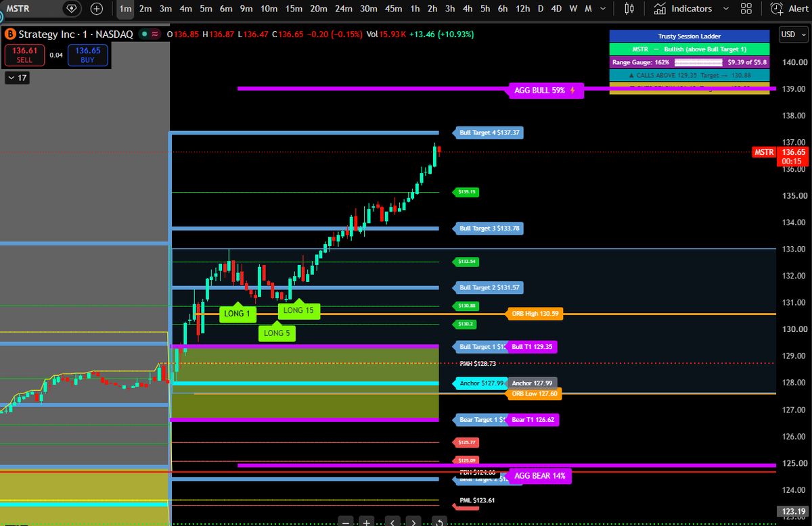Expand the timeframe list dropdown arrow
The width and height of the screenshot is (812, 526).
point(604,9)
